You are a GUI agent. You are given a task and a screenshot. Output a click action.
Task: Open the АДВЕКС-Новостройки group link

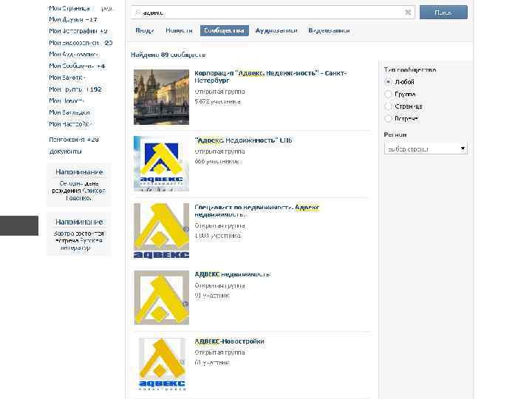[229, 341]
